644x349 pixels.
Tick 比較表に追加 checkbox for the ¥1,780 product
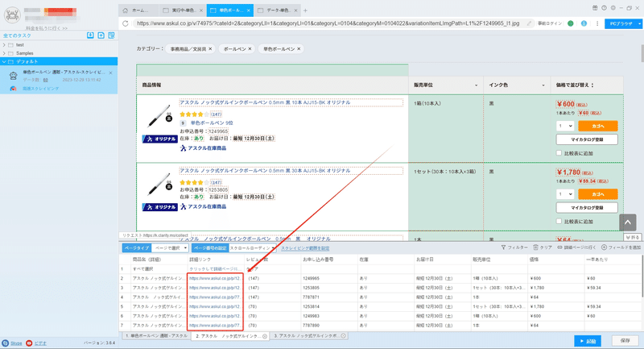pos(559,221)
